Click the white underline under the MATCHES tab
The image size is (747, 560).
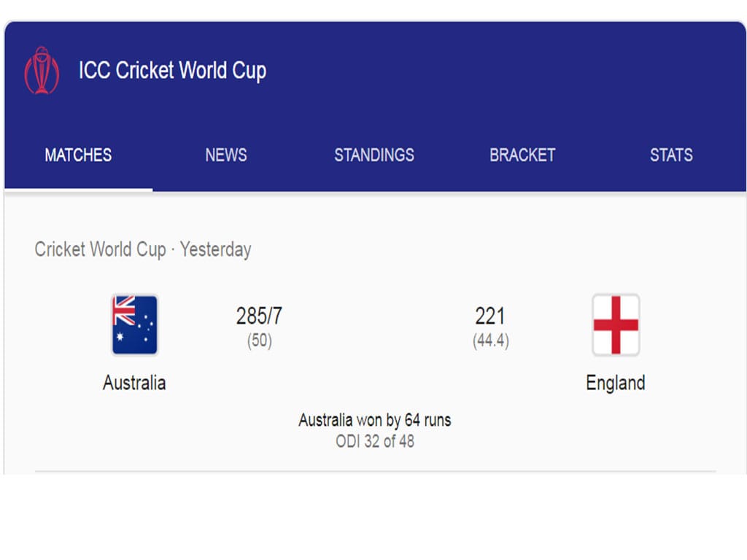[79, 190]
